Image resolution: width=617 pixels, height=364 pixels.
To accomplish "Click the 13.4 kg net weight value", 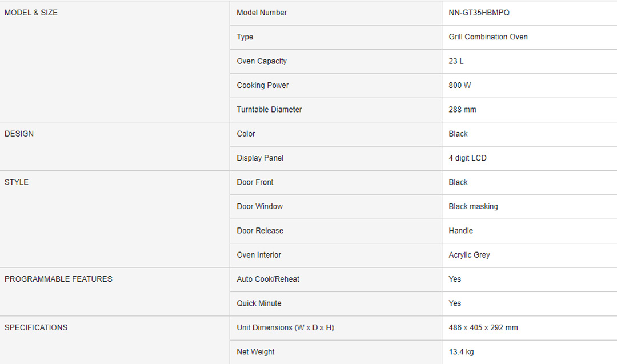I will pyautogui.click(x=461, y=352).
